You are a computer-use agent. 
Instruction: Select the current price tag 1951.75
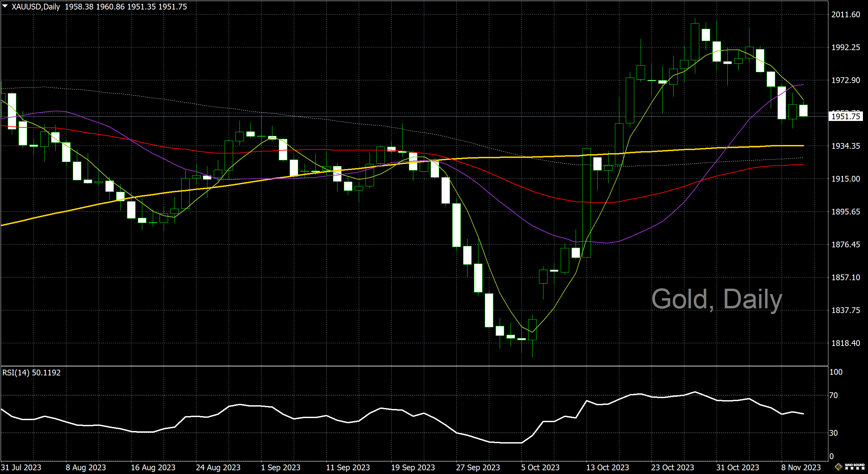(x=846, y=117)
